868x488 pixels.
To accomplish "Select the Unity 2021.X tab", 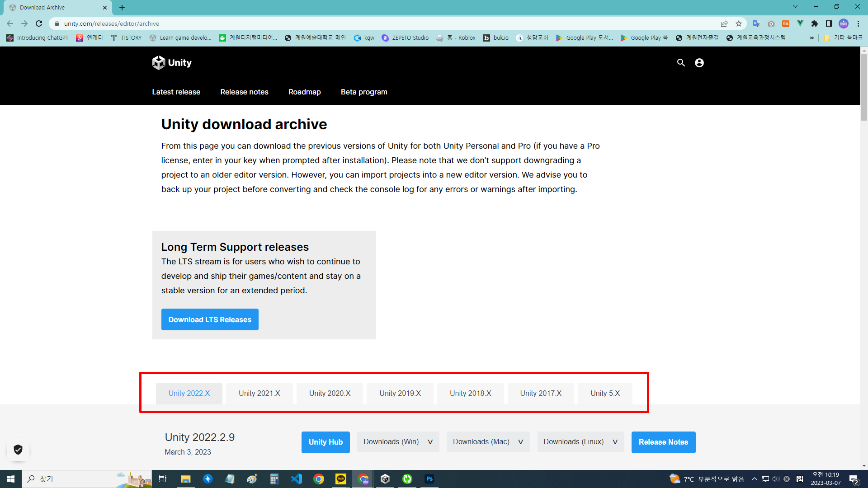I will (259, 393).
